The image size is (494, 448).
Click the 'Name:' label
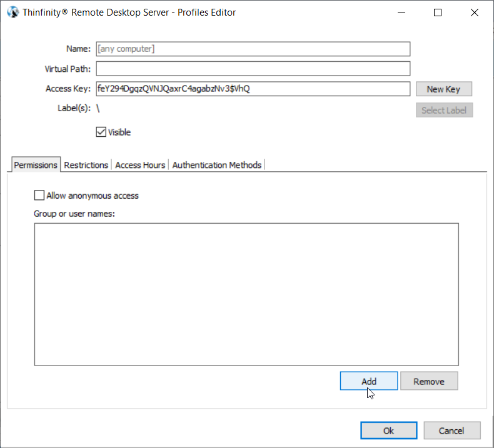point(78,49)
